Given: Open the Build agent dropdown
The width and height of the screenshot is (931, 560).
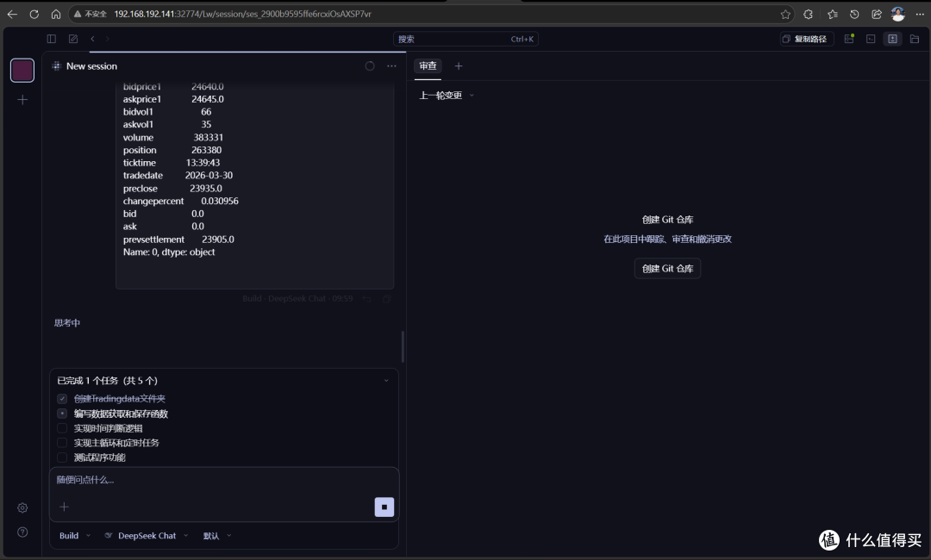Looking at the screenshot, I should pos(75,536).
